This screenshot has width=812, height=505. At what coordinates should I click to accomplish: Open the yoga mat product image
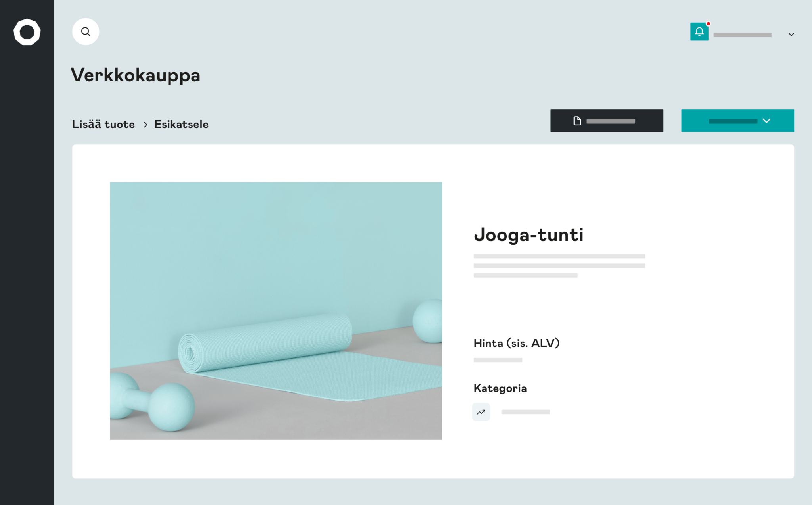click(276, 310)
